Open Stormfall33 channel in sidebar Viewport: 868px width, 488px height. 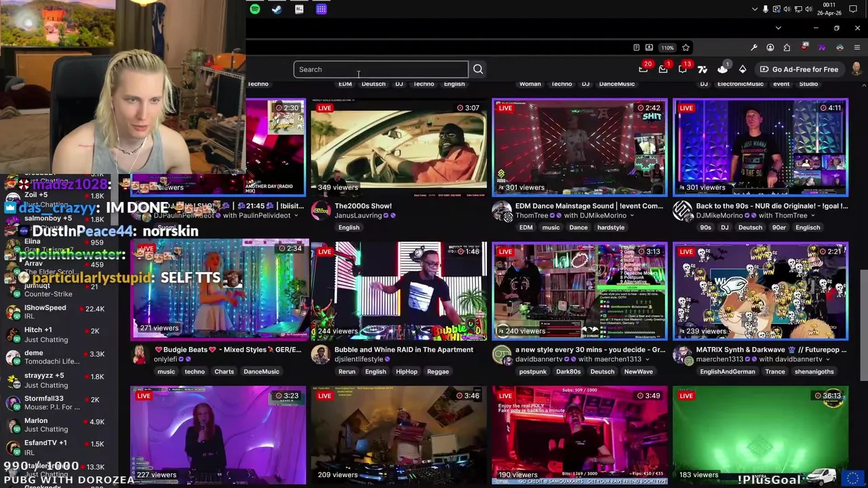point(54,403)
